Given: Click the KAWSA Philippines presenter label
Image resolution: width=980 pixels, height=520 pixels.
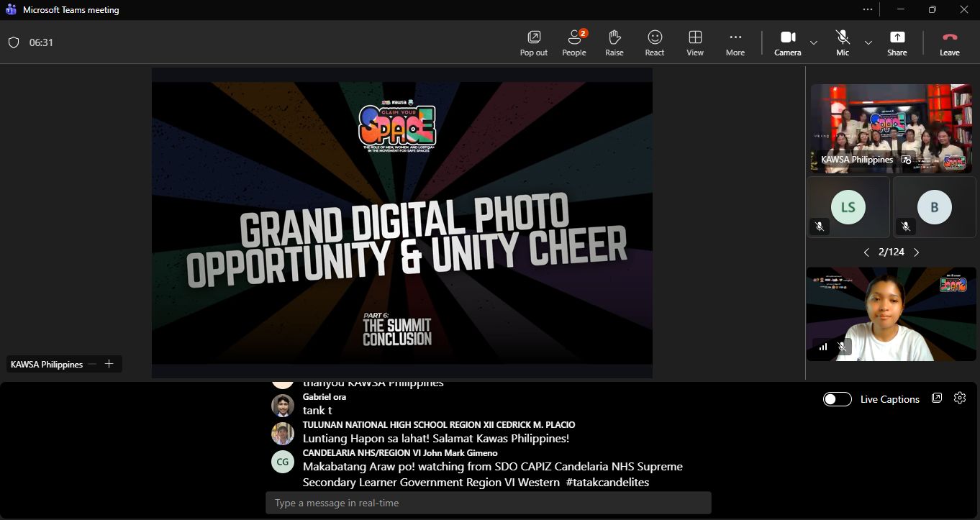Looking at the screenshot, I should click(47, 365).
